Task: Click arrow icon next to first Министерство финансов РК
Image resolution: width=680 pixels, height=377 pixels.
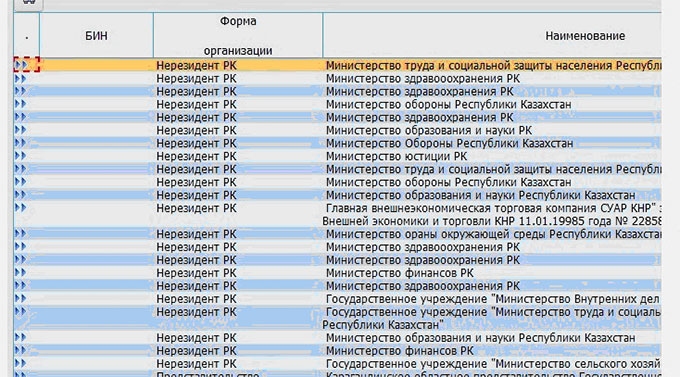Action: tap(20, 272)
